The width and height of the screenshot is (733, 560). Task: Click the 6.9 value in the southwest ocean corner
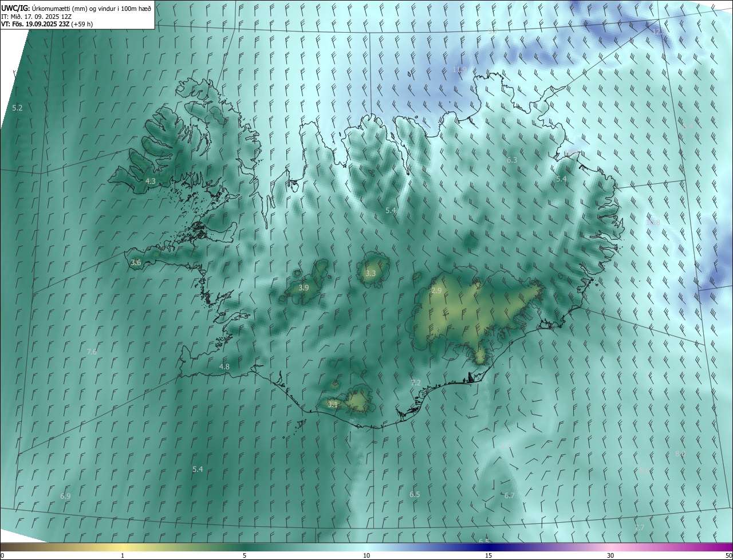pyautogui.click(x=65, y=496)
